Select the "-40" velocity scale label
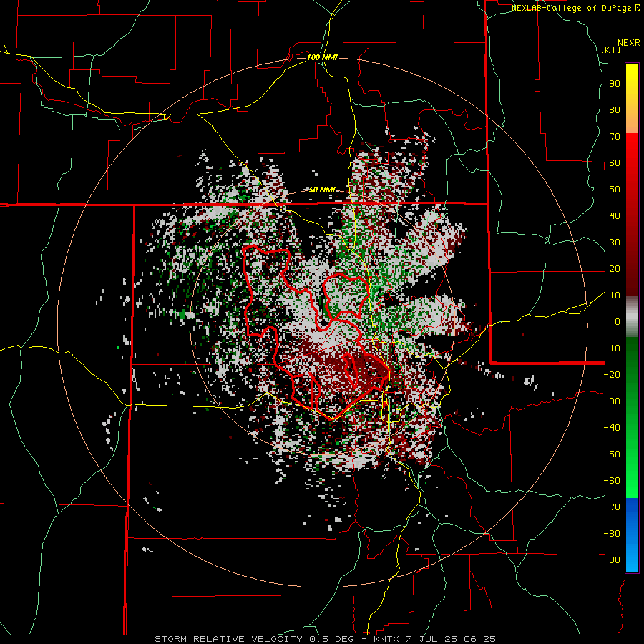The height and width of the screenshot is (644, 644). 612,428
